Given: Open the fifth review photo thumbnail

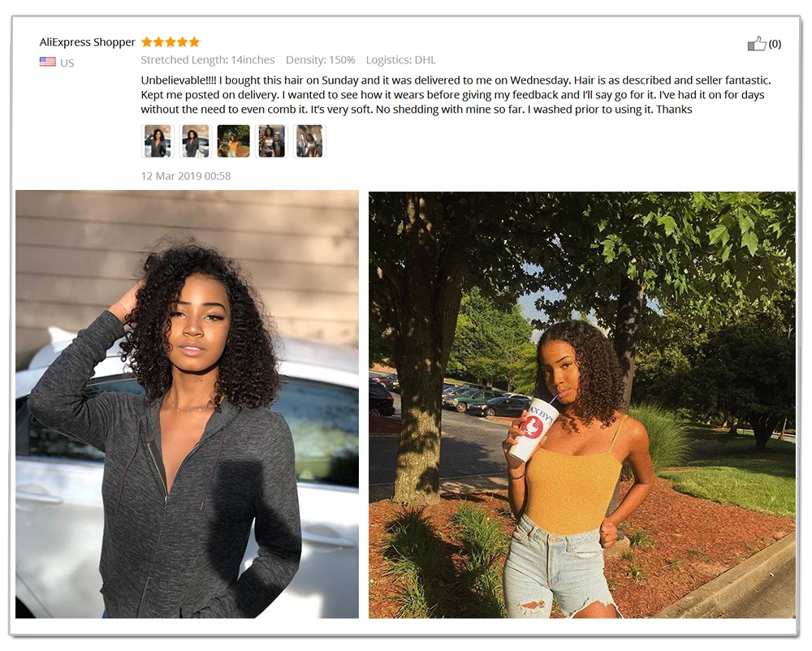Looking at the screenshot, I should click(309, 140).
